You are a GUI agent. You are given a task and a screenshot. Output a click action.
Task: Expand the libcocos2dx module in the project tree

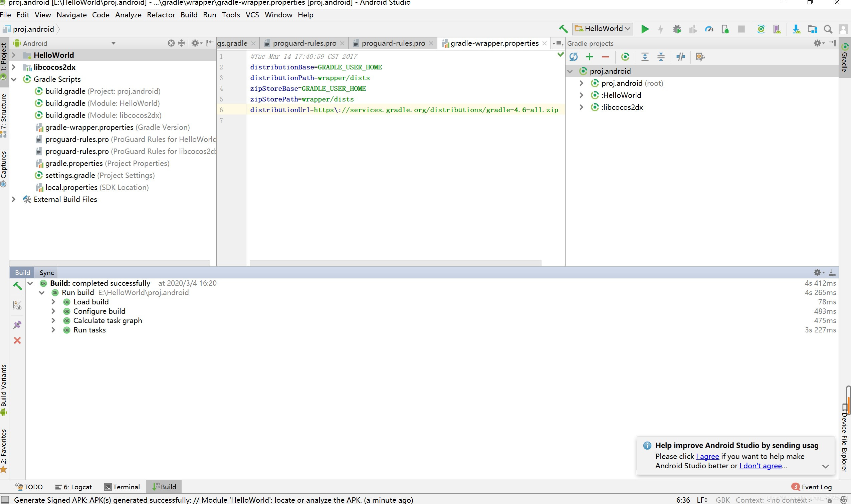pyautogui.click(x=14, y=67)
